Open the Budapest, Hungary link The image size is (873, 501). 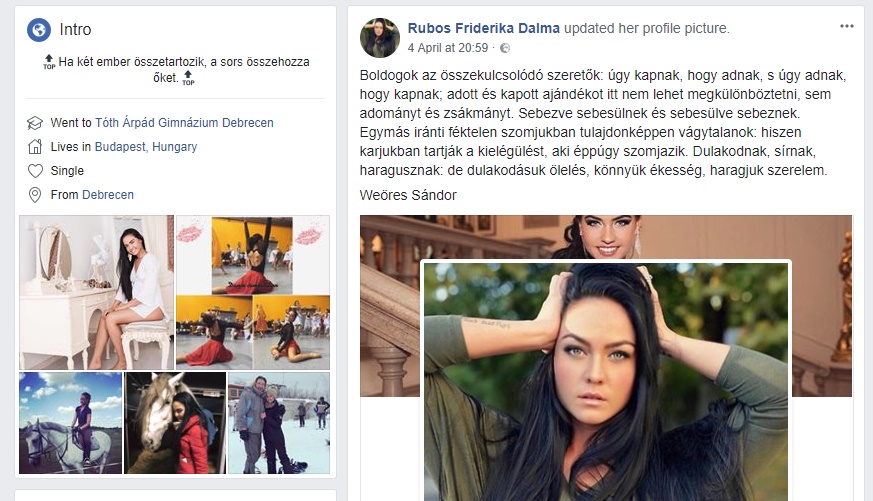click(x=146, y=146)
